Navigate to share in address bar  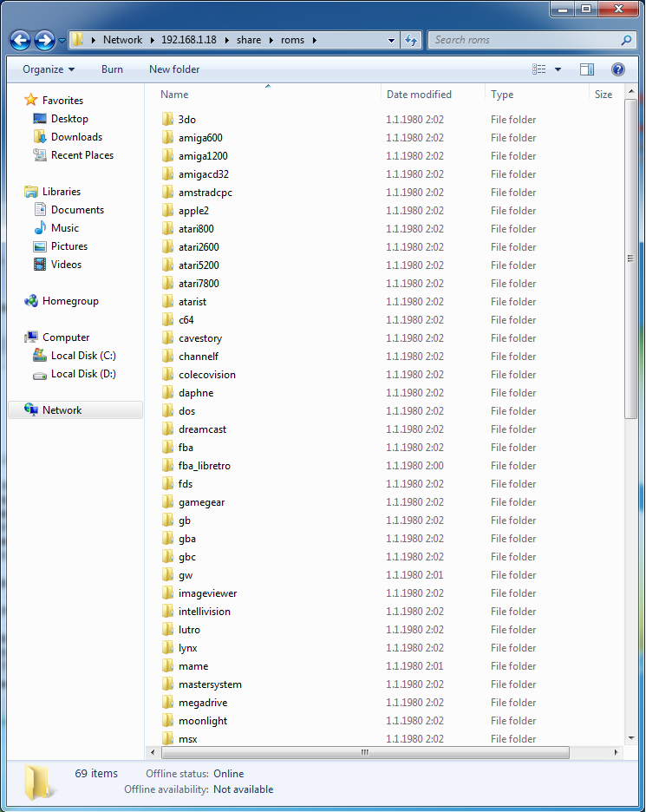coord(249,40)
